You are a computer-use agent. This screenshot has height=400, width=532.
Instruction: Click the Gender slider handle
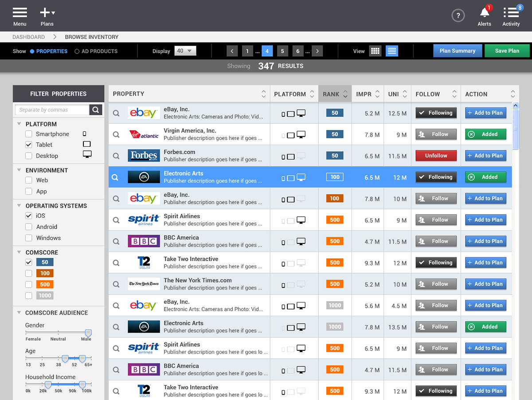click(x=88, y=333)
